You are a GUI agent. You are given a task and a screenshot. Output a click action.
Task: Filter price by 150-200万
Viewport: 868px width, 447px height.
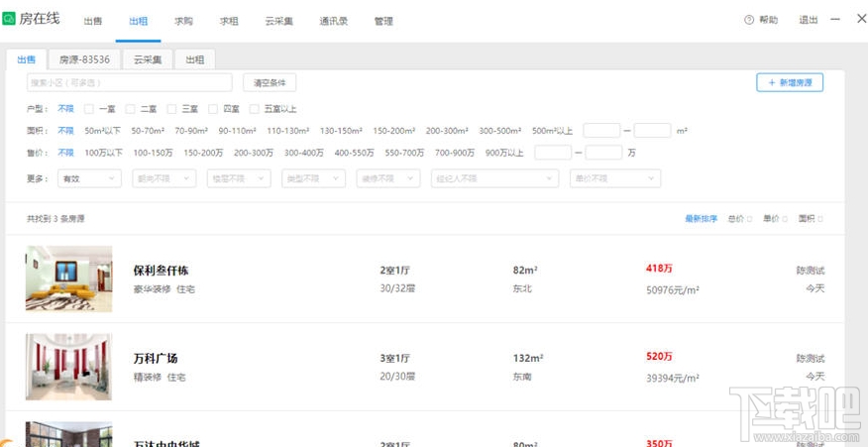(203, 153)
